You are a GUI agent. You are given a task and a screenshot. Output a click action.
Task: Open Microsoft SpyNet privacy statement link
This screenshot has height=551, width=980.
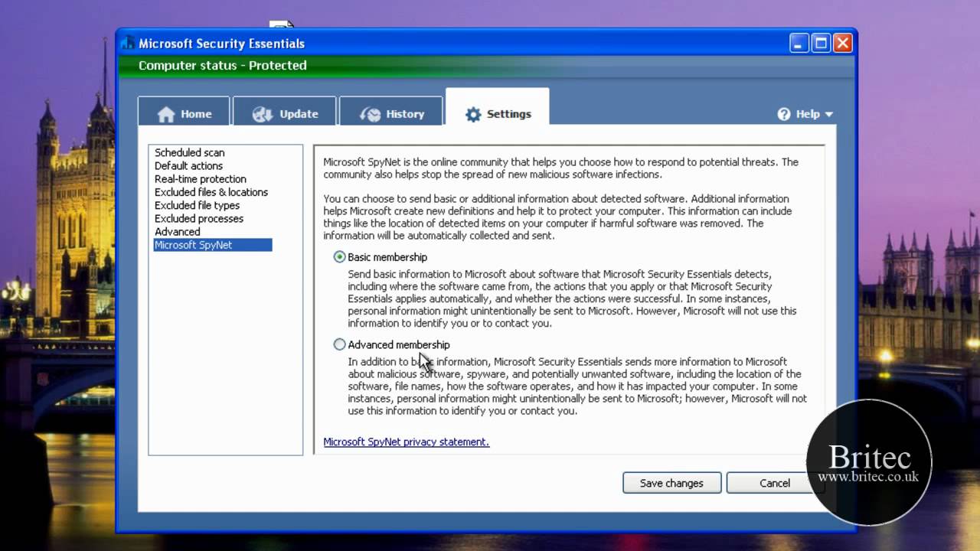(407, 442)
